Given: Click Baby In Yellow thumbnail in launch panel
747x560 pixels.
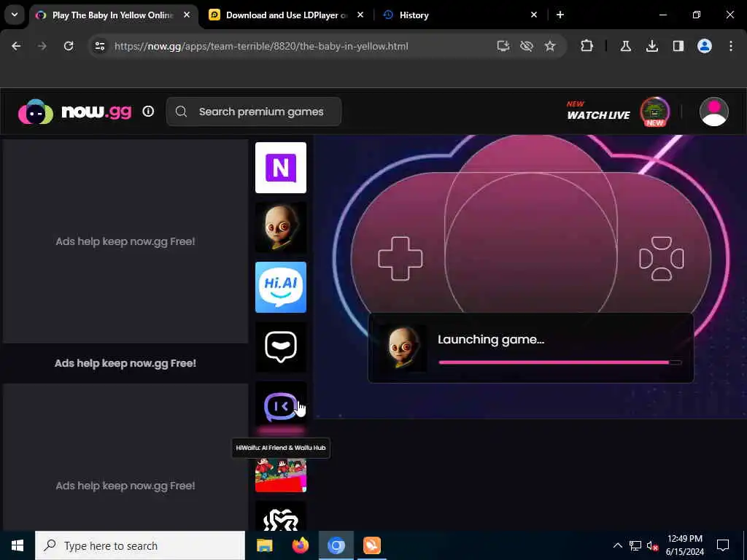Looking at the screenshot, I should [402, 348].
